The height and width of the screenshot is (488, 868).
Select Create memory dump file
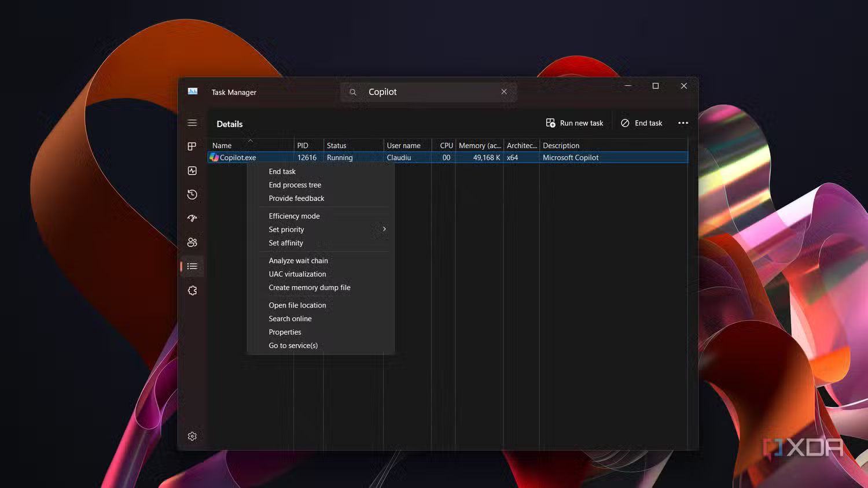[x=309, y=287]
